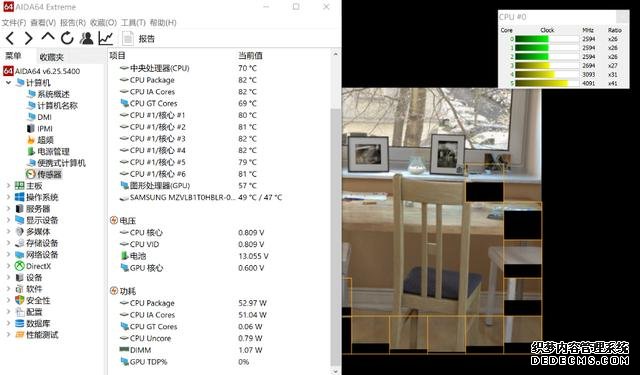Screen dimensions: 640x375
Task: Click Core 0 clock bar in CPU #0 window
Action: 546,39
